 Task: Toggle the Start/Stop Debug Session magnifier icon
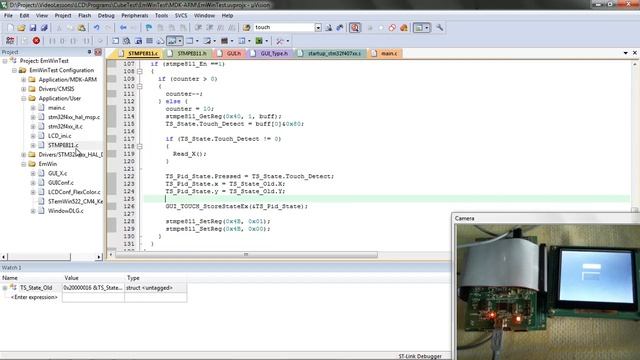pos(355,28)
